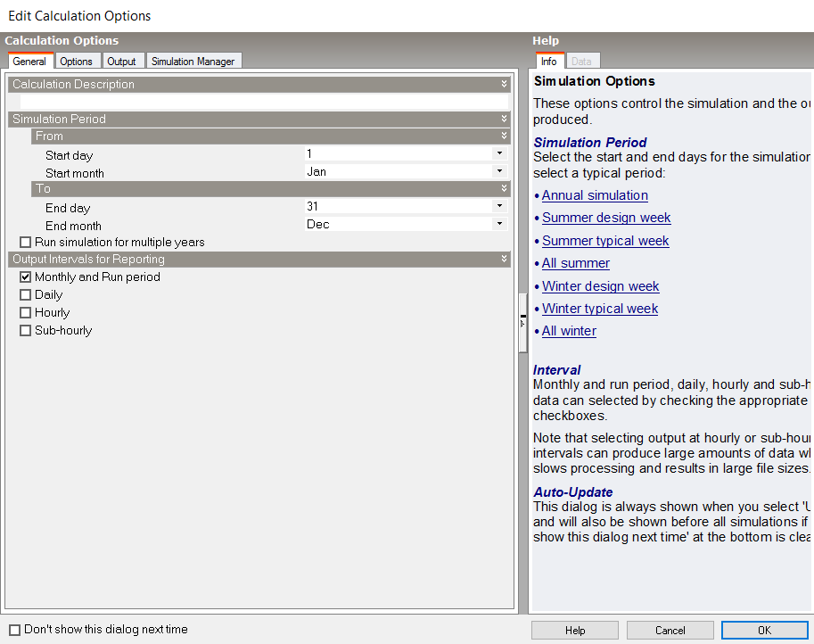814x644 pixels.
Task: Enable Daily output interval
Action: 25,295
